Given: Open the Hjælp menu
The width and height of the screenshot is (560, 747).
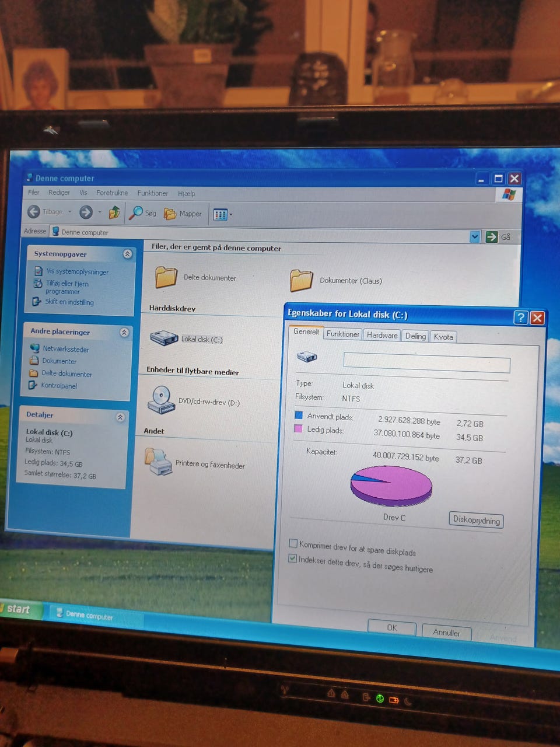Looking at the screenshot, I should (187, 194).
